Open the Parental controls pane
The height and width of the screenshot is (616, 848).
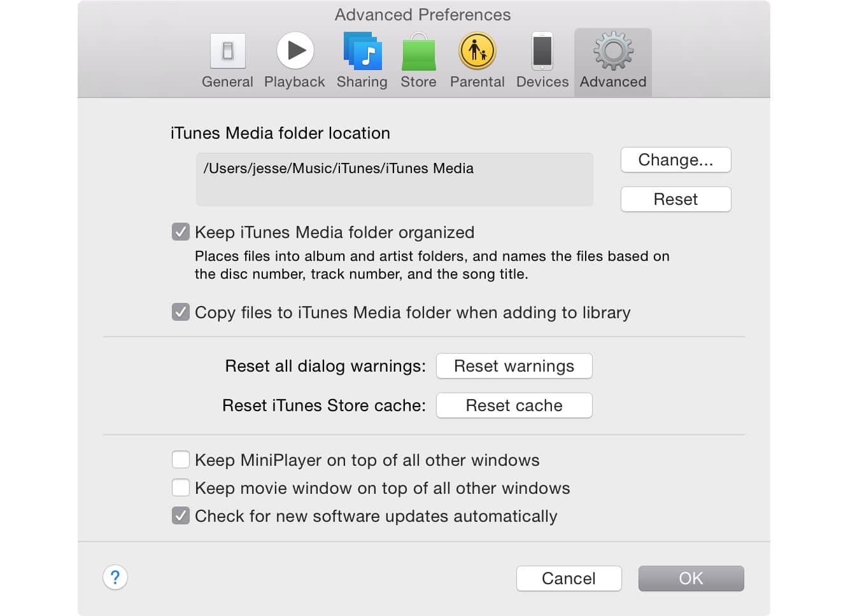(x=477, y=52)
